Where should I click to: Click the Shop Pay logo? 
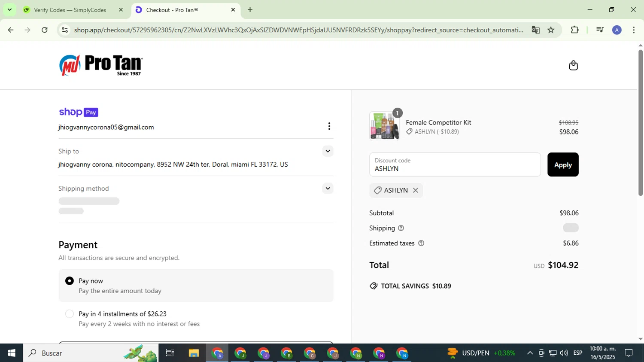[x=79, y=112]
